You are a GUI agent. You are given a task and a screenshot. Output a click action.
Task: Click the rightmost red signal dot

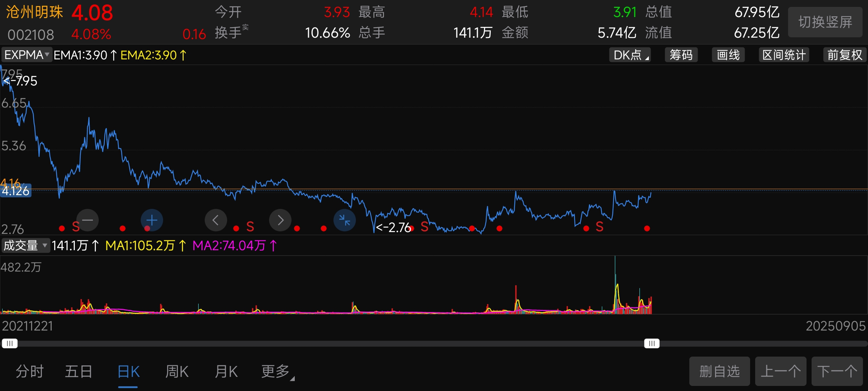click(x=647, y=228)
